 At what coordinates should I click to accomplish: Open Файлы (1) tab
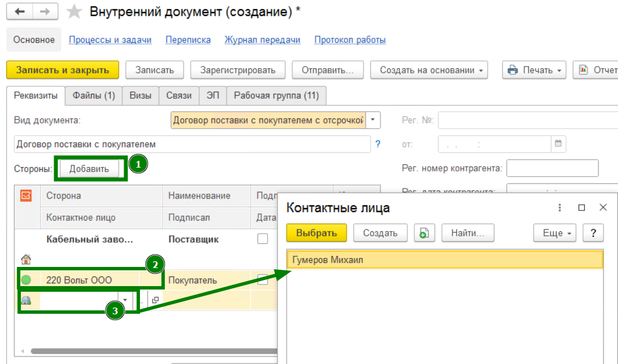click(x=94, y=96)
